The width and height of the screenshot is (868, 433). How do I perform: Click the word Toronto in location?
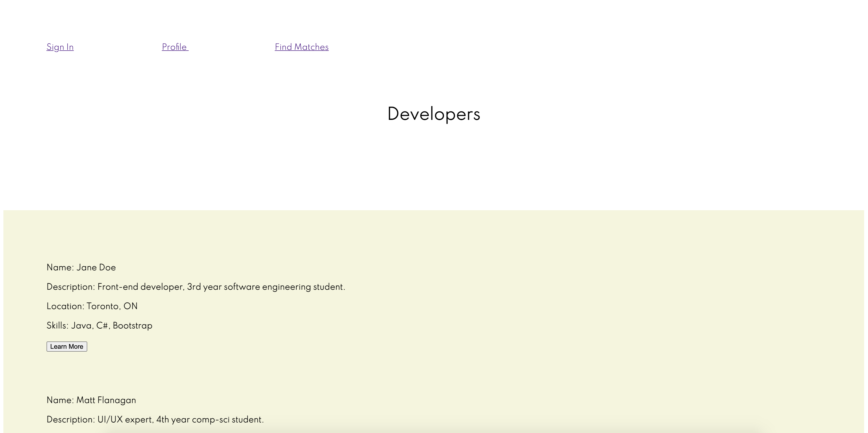pos(103,306)
